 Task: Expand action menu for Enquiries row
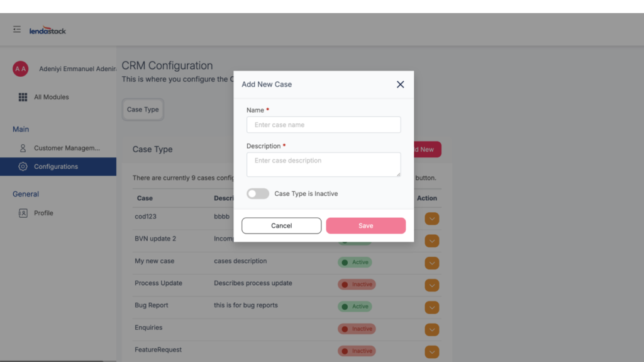(x=432, y=329)
